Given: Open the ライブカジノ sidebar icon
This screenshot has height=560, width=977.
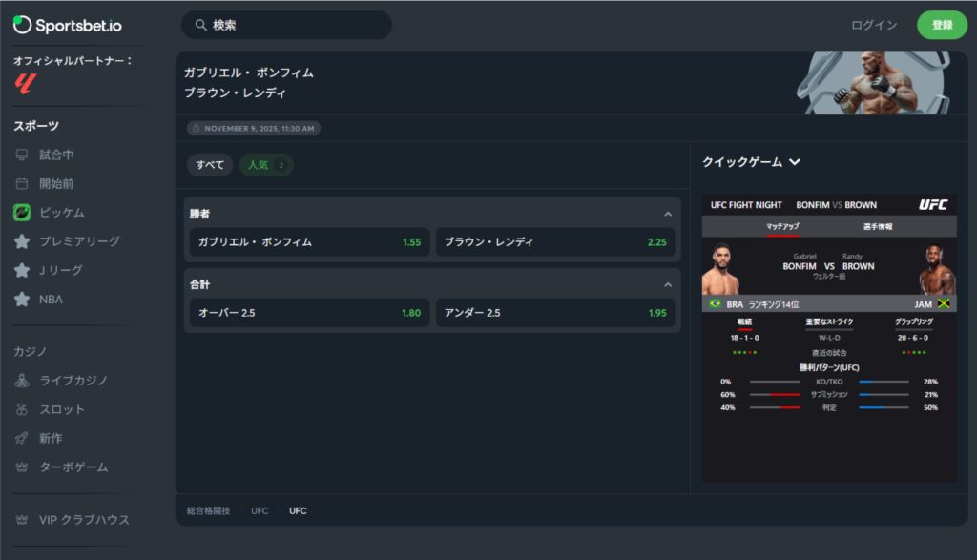Looking at the screenshot, I should pos(22,381).
